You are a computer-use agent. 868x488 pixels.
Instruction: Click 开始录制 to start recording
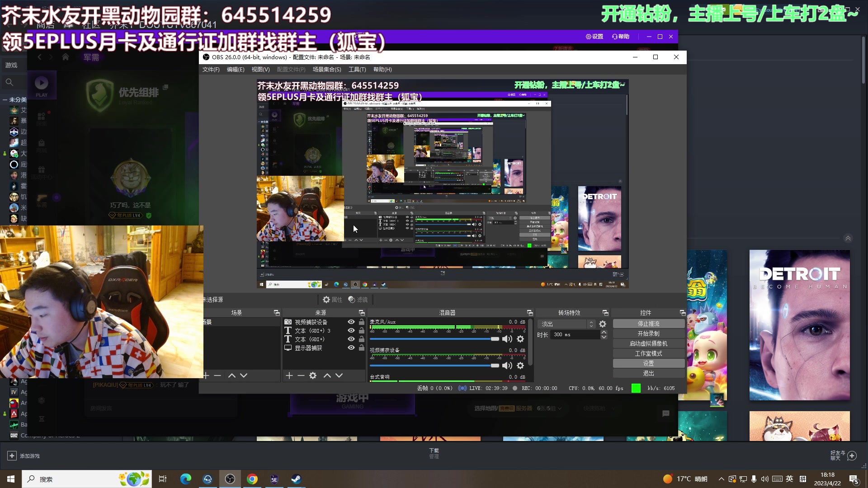click(649, 334)
